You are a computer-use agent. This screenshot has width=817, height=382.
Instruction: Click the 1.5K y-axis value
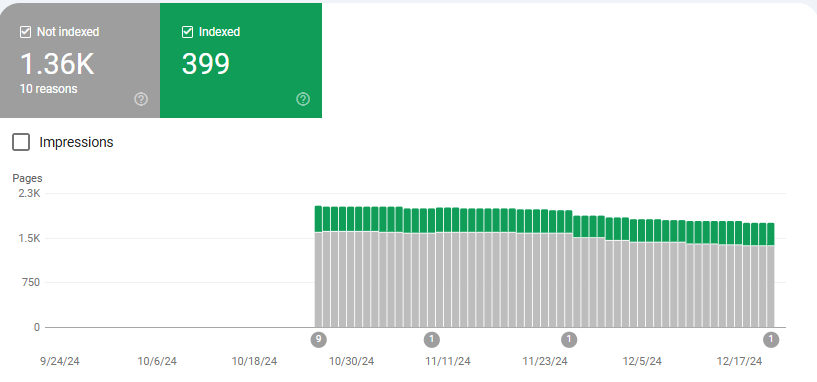pyautogui.click(x=29, y=239)
